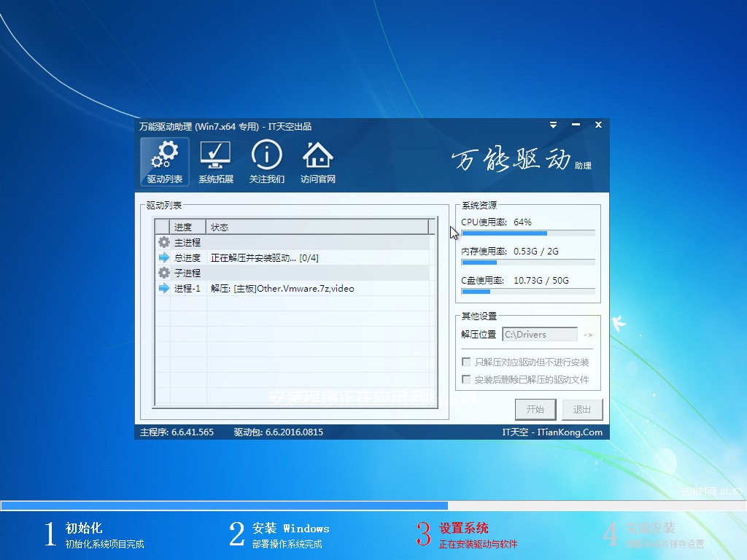Image resolution: width=747 pixels, height=560 pixels.
Task: Select the 子进程 row gear icon
Action: click(164, 273)
